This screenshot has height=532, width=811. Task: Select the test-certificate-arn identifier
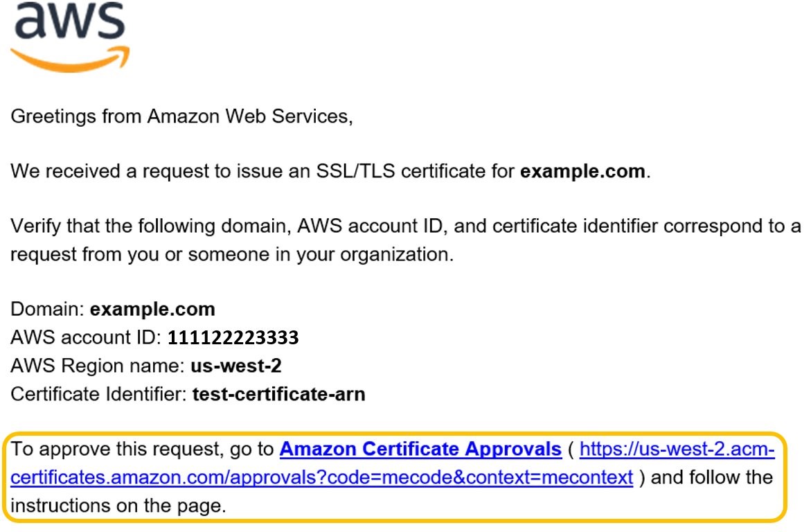(x=279, y=394)
